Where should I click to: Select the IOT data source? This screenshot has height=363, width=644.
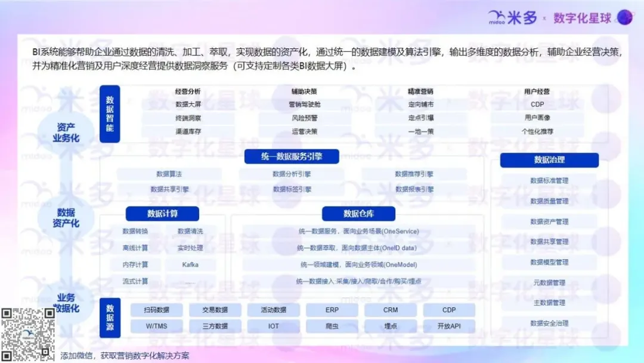click(x=273, y=326)
